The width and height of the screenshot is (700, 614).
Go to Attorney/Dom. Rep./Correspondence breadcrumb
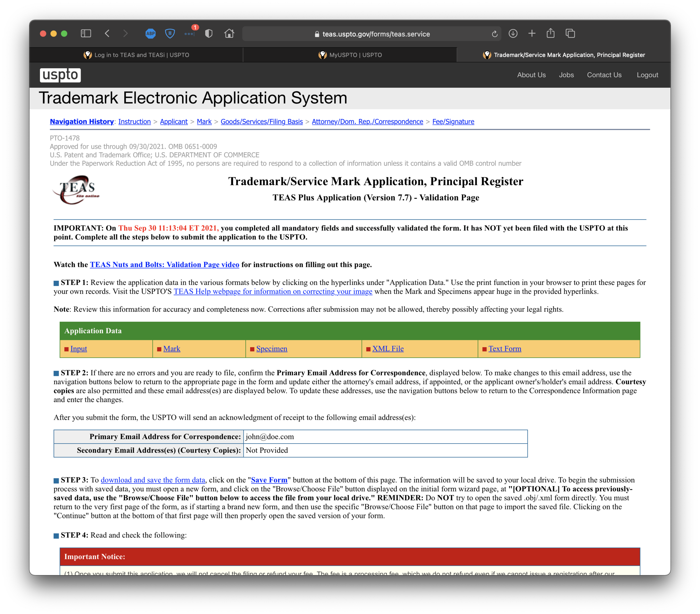pos(367,121)
